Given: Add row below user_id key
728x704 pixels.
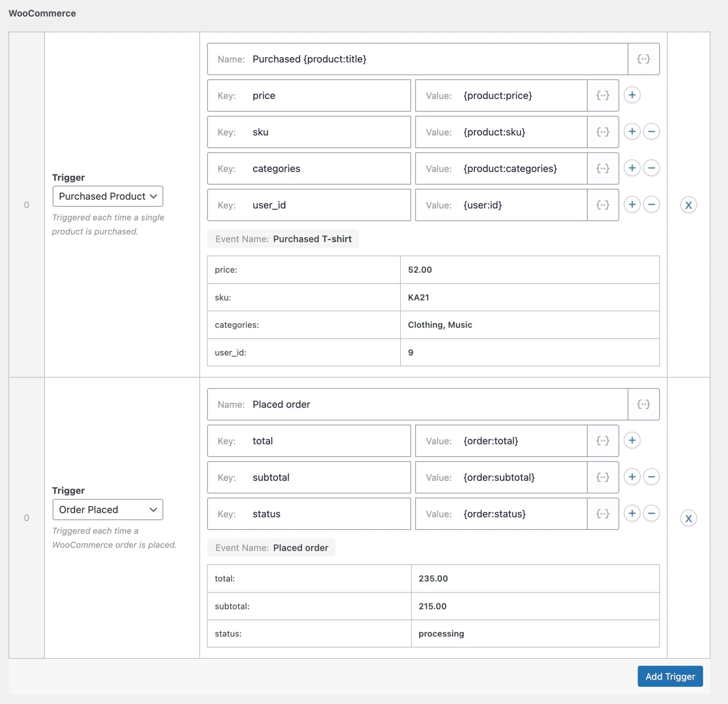Looking at the screenshot, I should click(632, 205).
